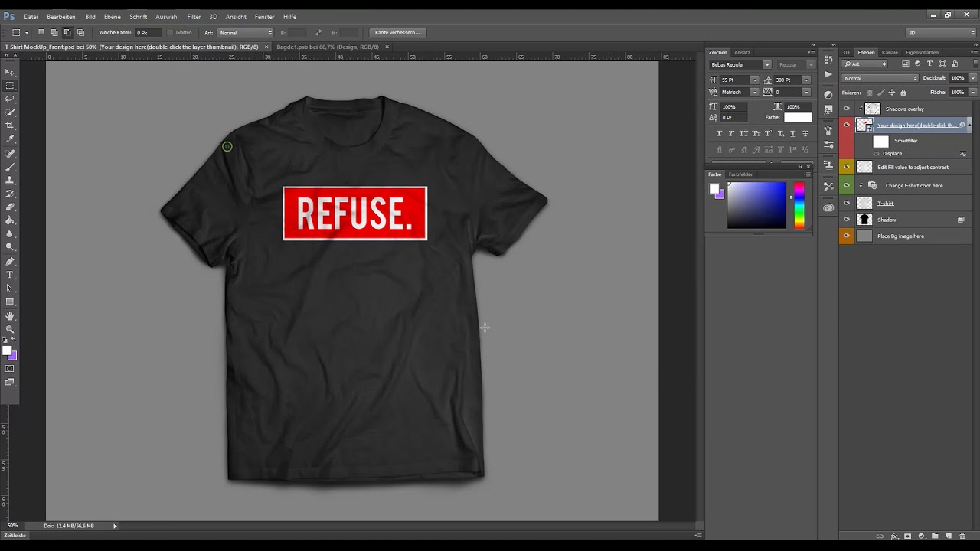Select the Rectangular Marquee tool
The height and width of the screenshot is (551, 980).
[x=10, y=86]
